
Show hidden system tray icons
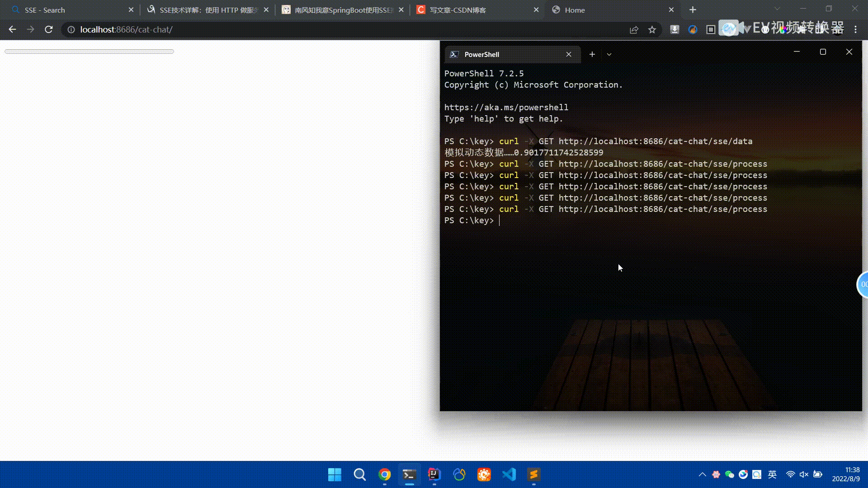point(702,474)
